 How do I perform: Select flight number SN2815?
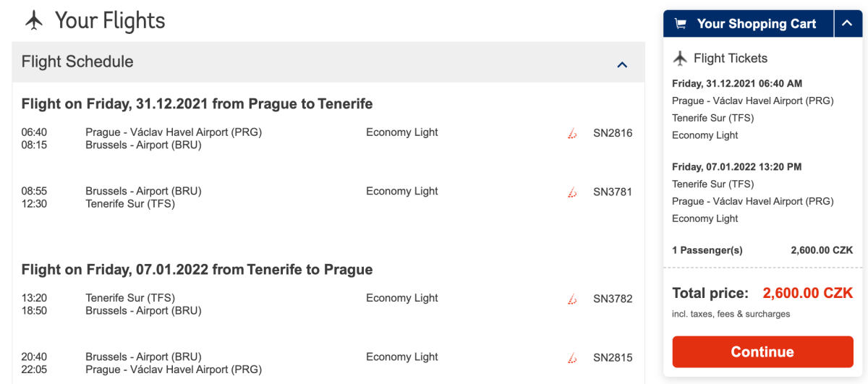613,357
